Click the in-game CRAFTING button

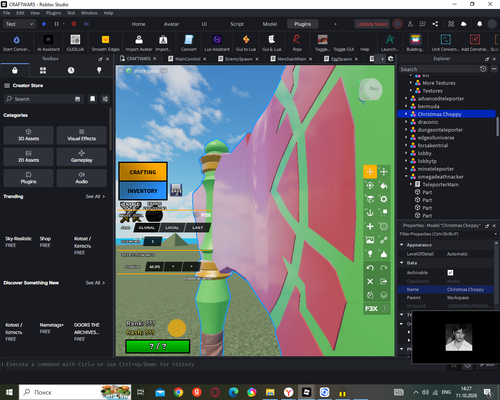pyautogui.click(x=143, y=172)
